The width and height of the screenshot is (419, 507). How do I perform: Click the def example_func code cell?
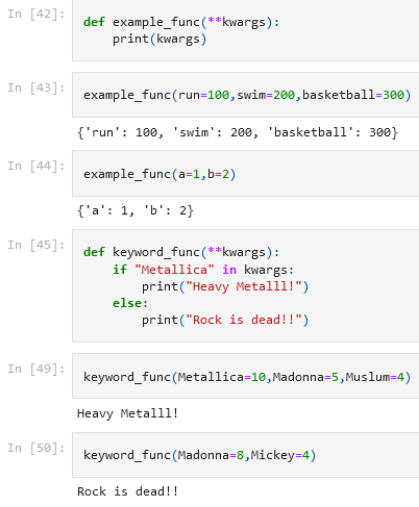[x=246, y=30]
